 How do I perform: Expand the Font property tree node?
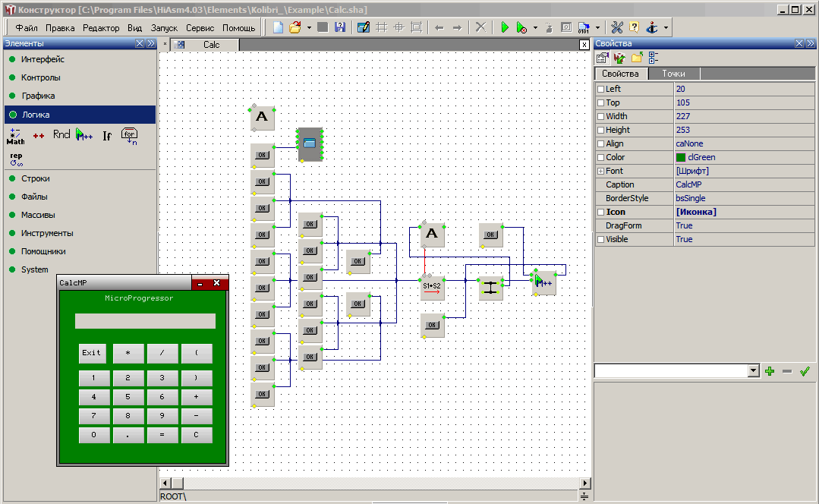(601, 172)
